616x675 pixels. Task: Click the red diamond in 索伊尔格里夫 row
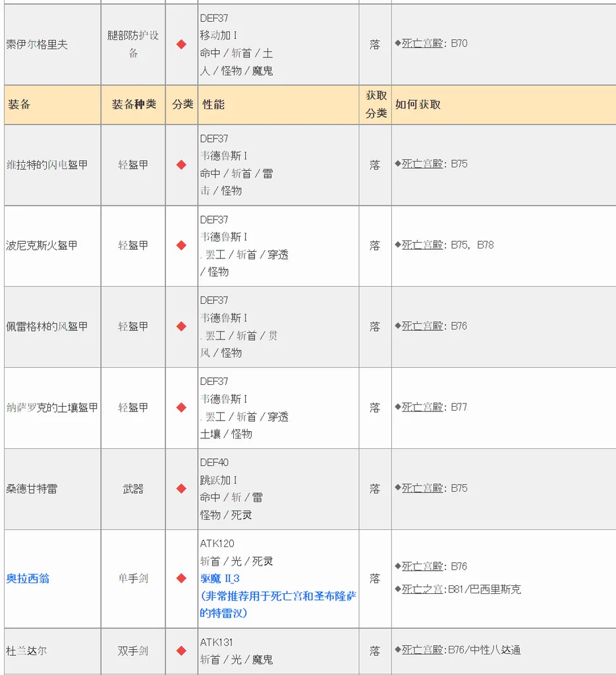pyautogui.click(x=182, y=44)
